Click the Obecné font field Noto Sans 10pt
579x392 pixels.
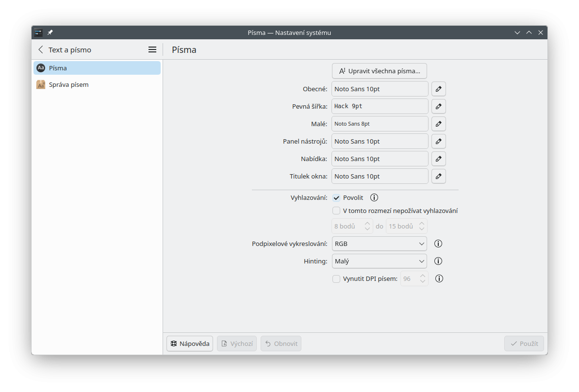(380, 89)
